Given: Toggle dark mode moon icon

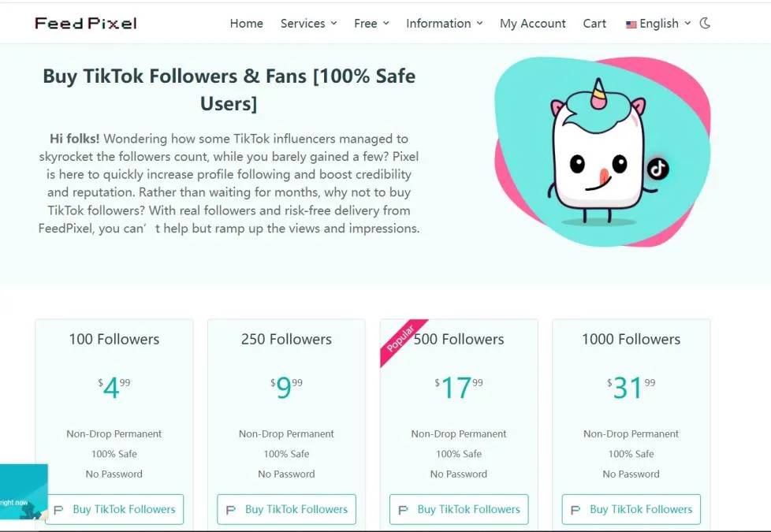Looking at the screenshot, I should [x=705, y=23].
